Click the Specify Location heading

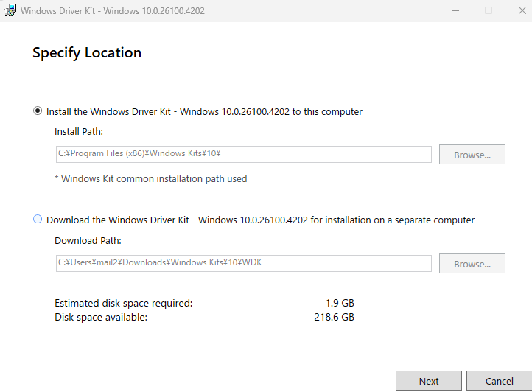tap(87, 53)
